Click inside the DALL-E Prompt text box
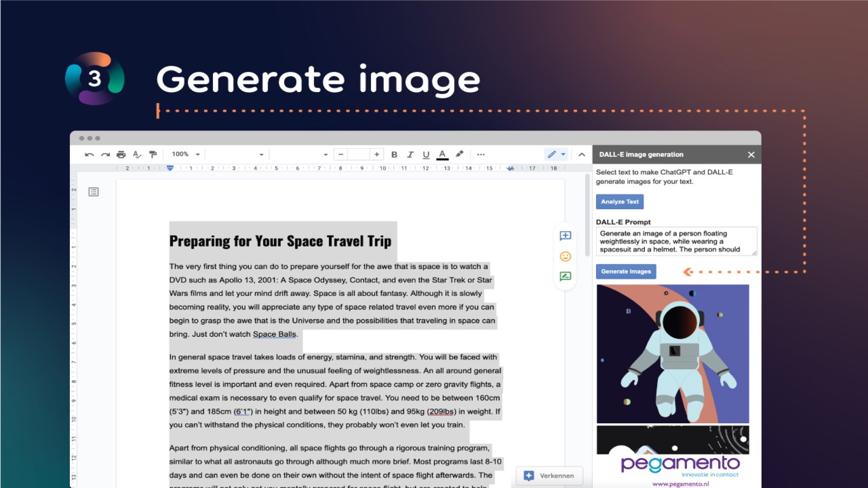Viewport: 868px width, 488px height. point(676,241)
